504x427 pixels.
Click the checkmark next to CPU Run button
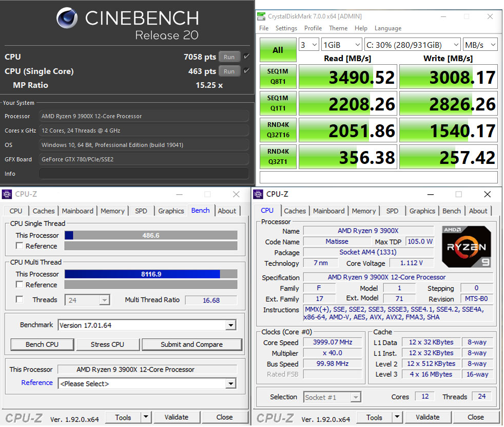pos(247,57)
